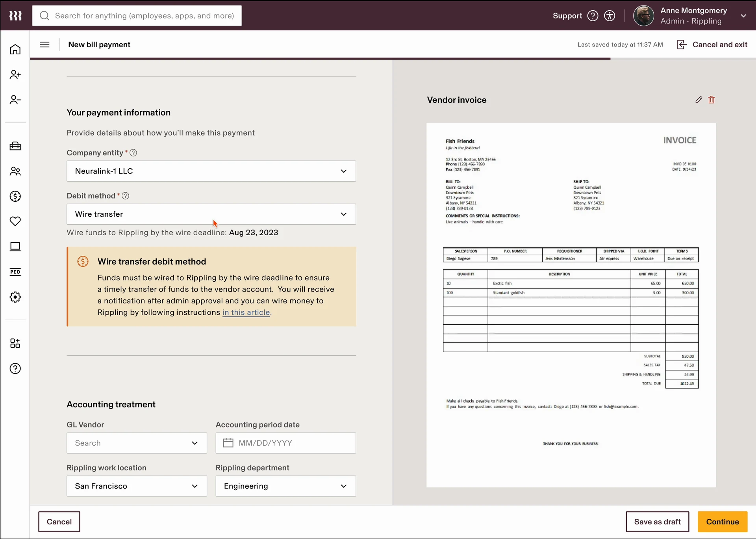The width and height of the screenshot is (756, 539).
Task: Open the help sidebar icon
Action: point(15,368)
